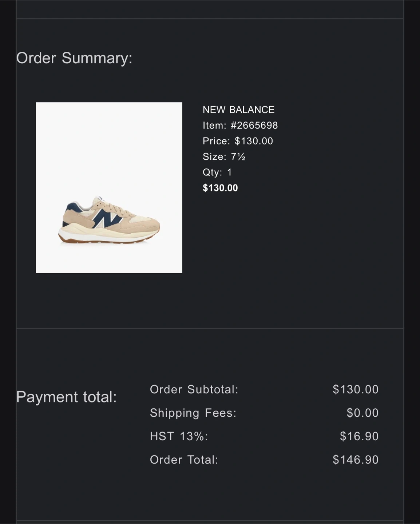Click the $16.90 tax amount
420x524 pixels.
359,436
